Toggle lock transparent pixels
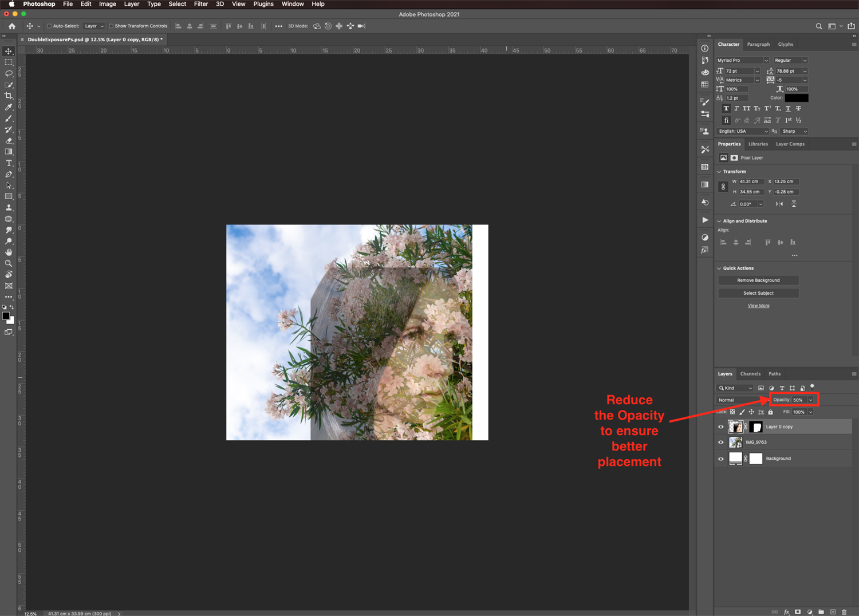 coord(732,412)
